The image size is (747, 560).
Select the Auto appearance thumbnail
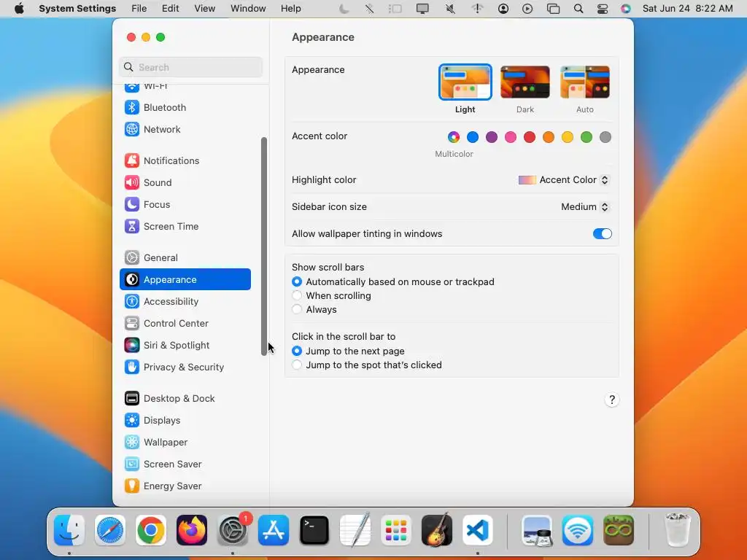pos(585,82)
